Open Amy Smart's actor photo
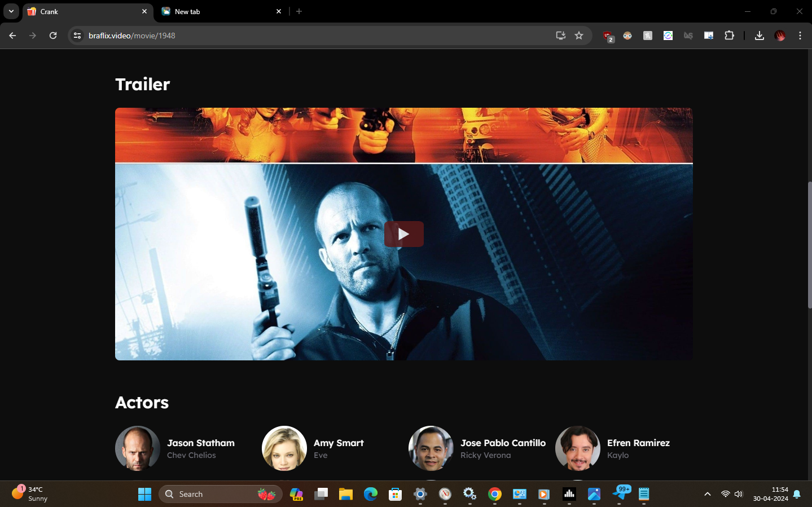 tap(284, 448)
